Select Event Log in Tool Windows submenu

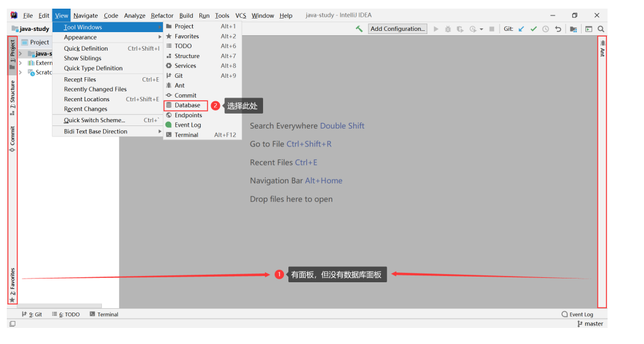[202, 125]
